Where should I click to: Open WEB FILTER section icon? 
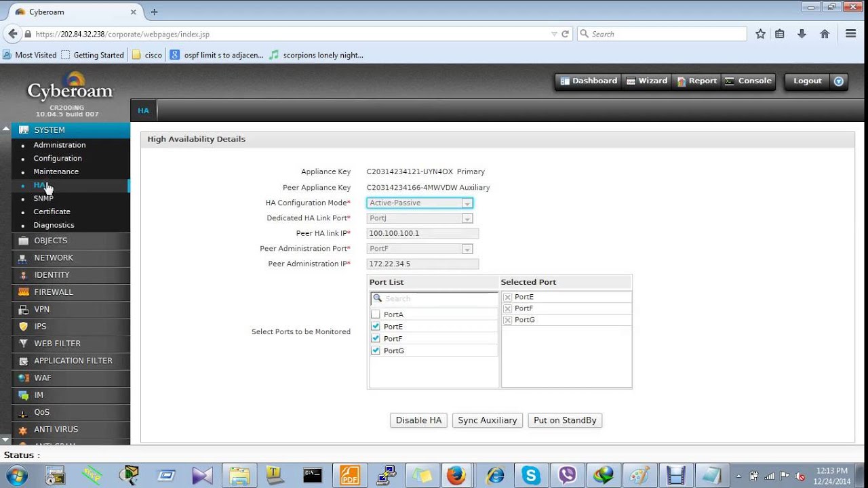tap(24, 344)
